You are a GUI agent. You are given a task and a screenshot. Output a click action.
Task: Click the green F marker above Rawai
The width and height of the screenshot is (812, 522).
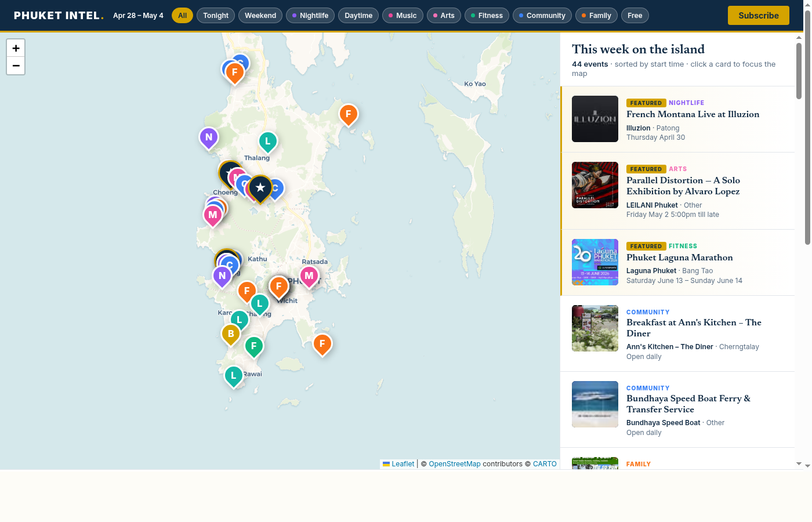pyautogui.click(x=253, y=346)
